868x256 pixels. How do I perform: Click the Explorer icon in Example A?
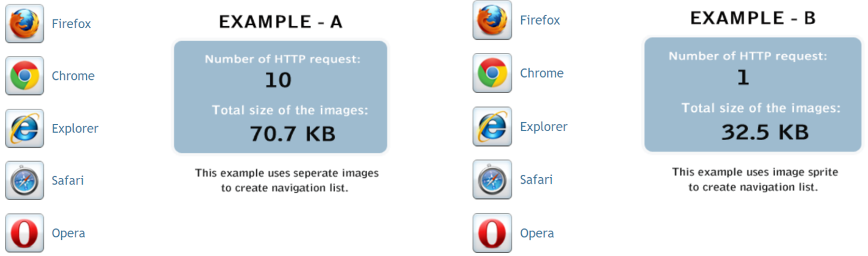(25, 128)
